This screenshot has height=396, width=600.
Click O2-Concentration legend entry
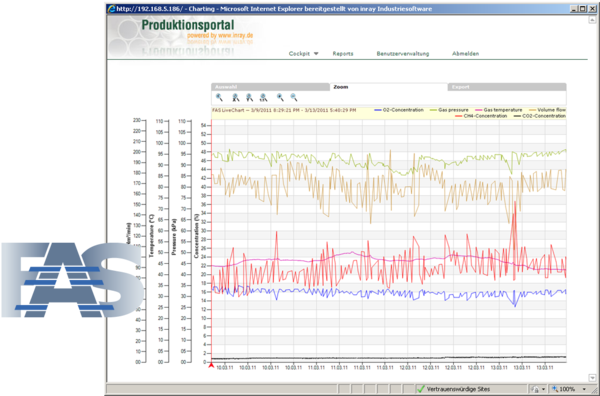(399, 110)
